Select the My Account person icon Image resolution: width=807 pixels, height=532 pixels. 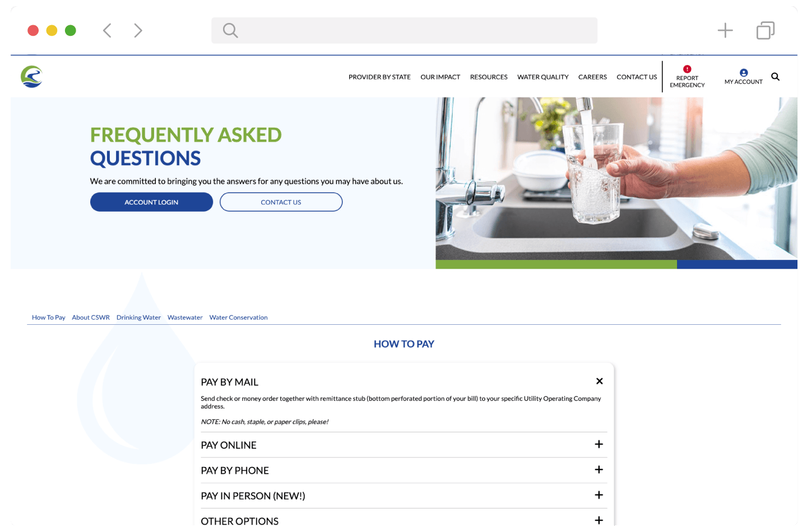pos(744,72)
